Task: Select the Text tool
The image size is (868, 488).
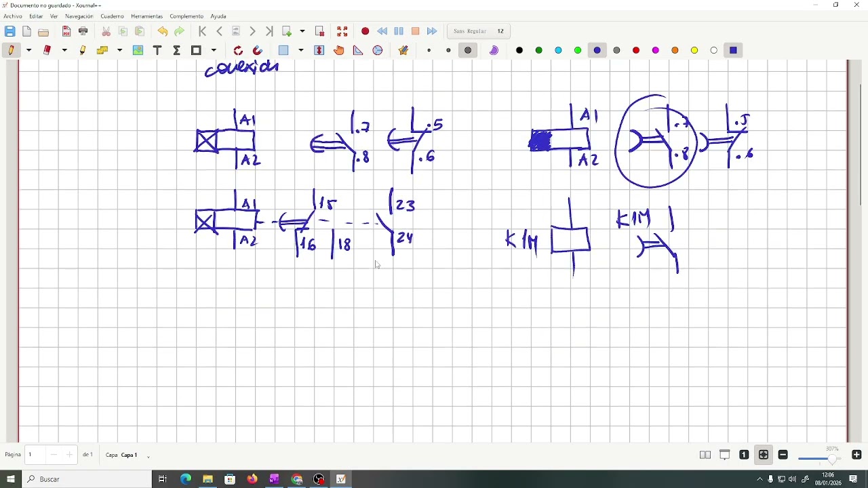Action: pyautogui.click(x=158, y=51)
